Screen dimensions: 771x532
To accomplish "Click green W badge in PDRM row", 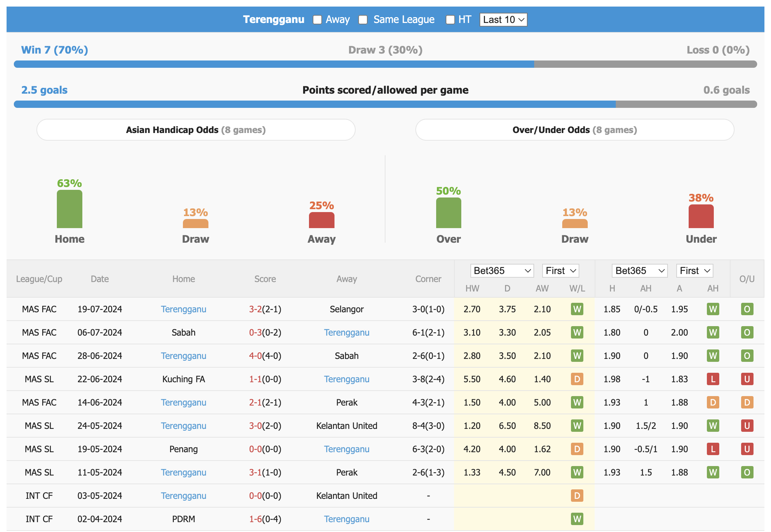I will pyautogui.click(x=577, y=519).
